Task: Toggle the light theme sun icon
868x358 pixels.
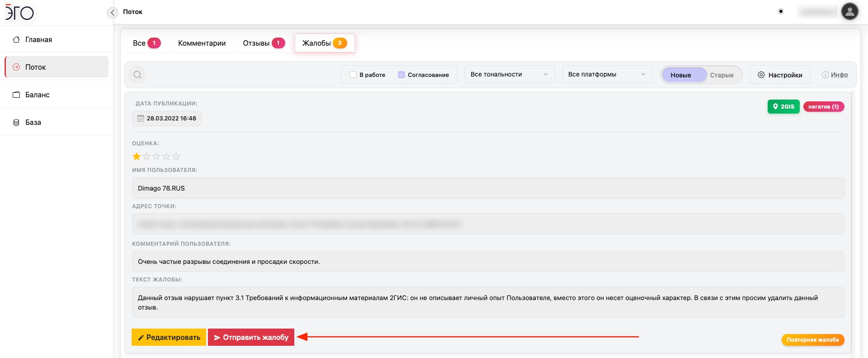Action: (781, 12)
